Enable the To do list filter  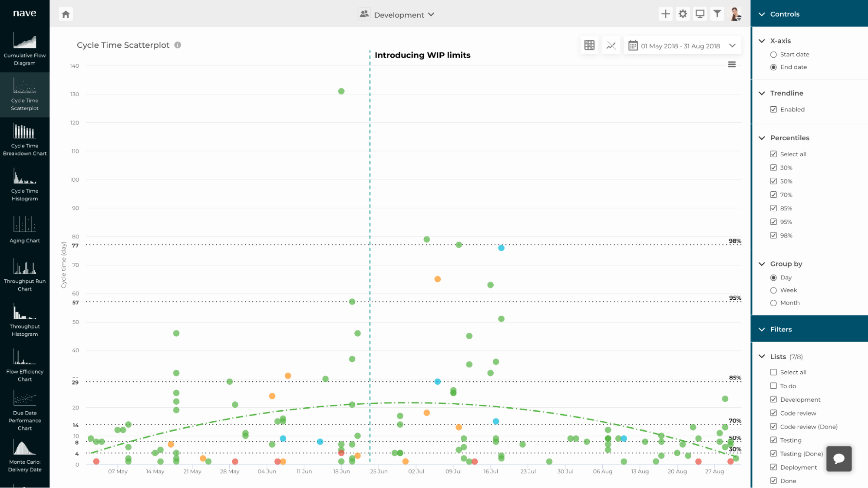point(773,386)
